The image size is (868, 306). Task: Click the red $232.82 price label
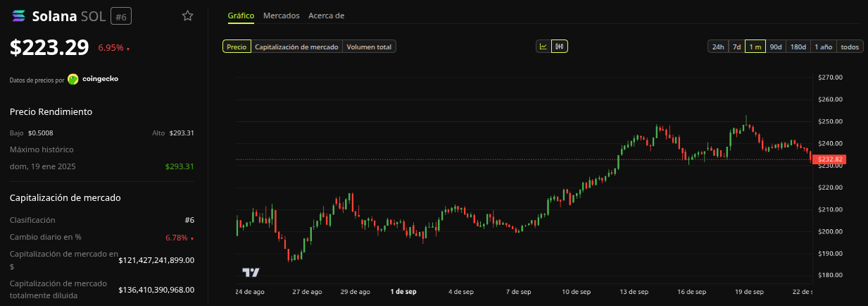pos(829,160)
